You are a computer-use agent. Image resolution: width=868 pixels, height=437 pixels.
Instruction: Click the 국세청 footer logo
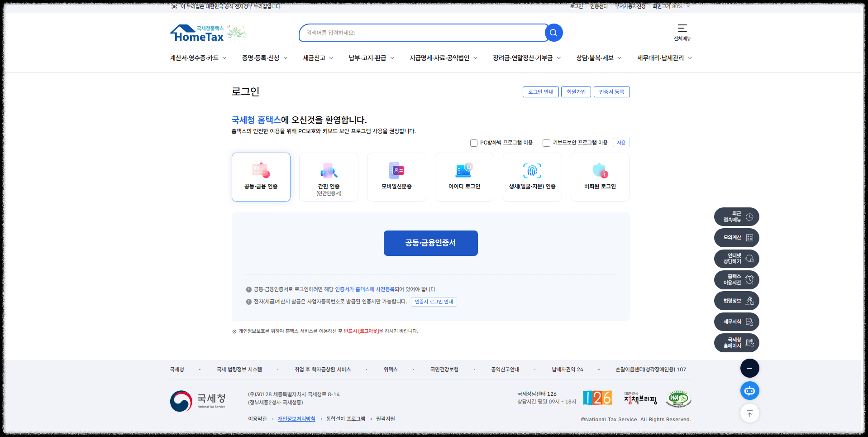click(x=198, y=401)
